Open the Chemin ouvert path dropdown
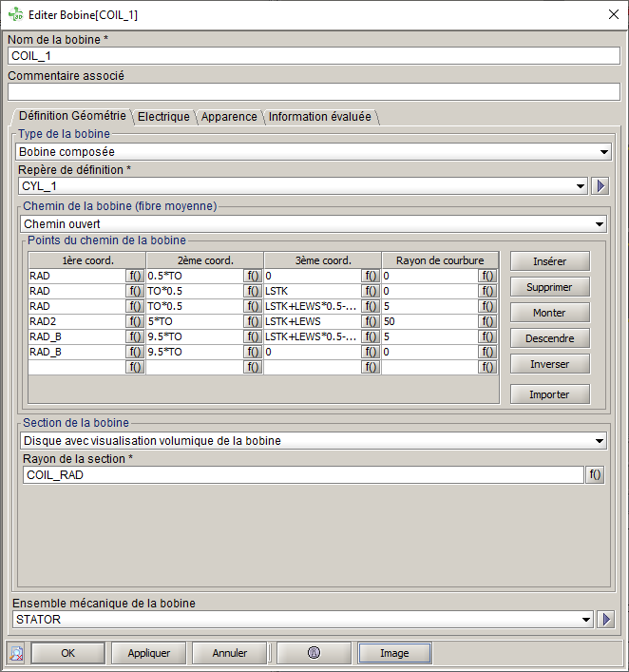 tap(599, 224)
